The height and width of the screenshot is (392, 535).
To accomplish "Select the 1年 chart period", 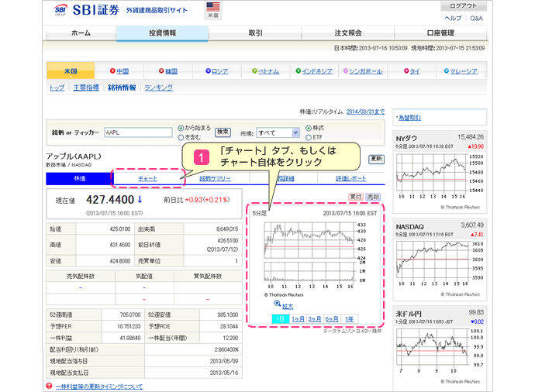I will coord(349,319).
